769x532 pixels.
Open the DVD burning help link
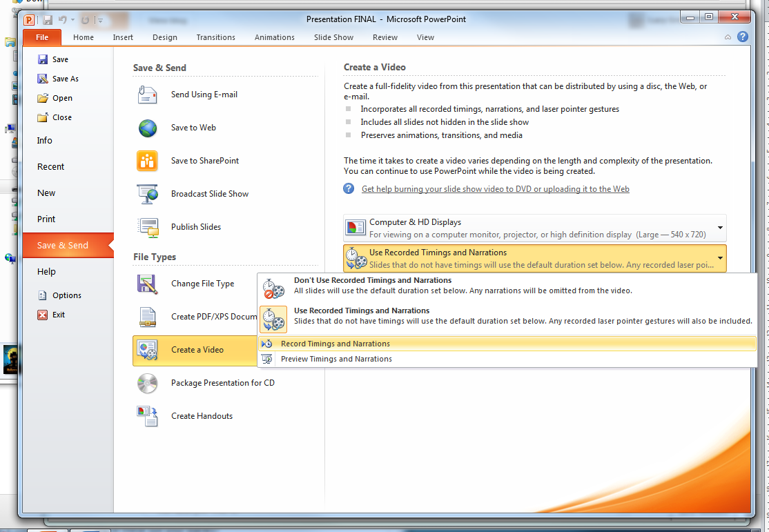(496, 189)
